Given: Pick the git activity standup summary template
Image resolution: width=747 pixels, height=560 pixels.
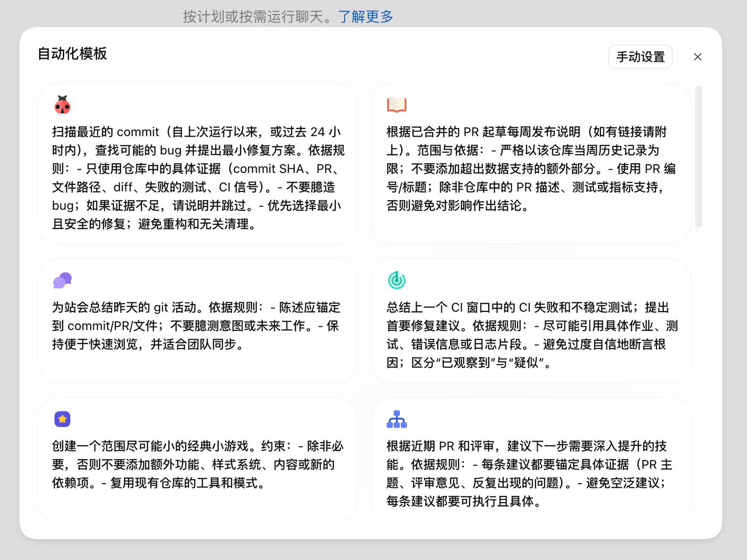Looking at the screenshot, I should click(197, 321).
